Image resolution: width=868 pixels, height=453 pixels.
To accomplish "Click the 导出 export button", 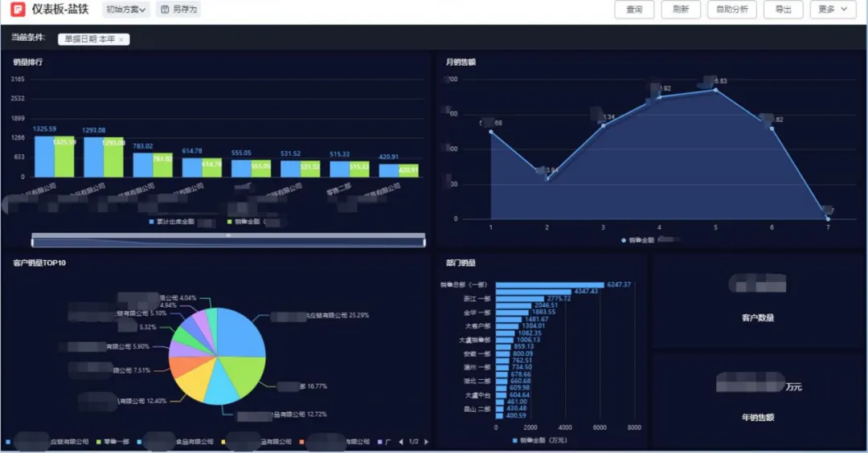I will [x=783, y=10].
